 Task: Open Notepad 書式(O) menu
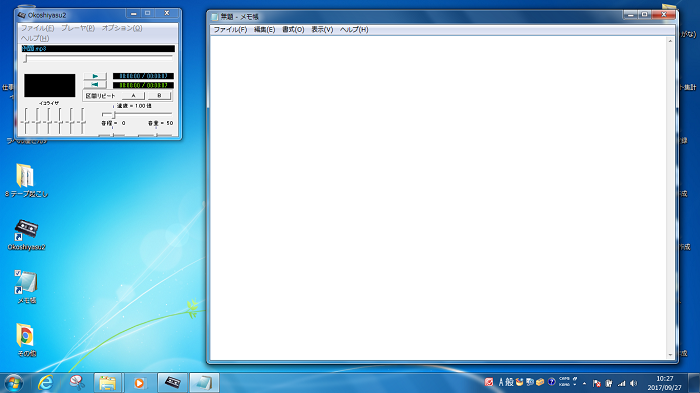coord(293,29)
